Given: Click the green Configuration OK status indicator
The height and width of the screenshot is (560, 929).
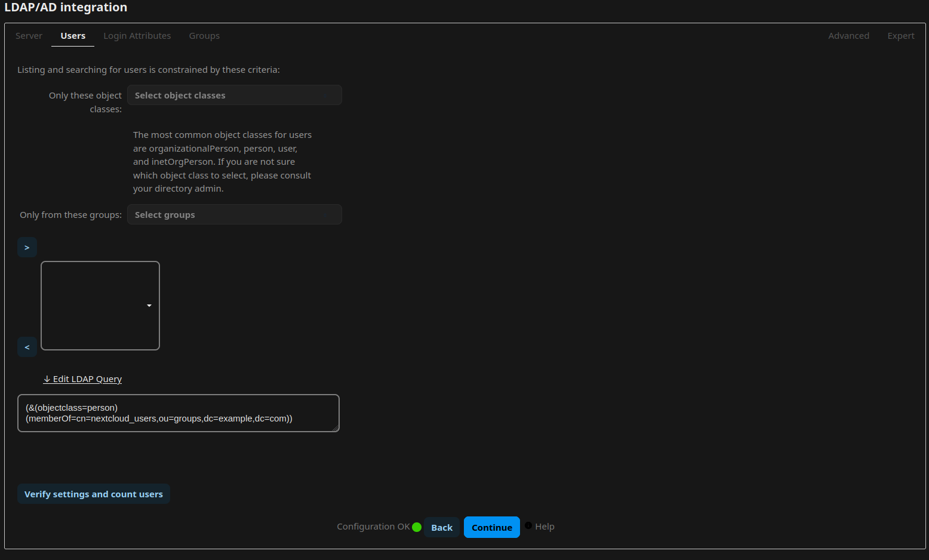Looking at the screenshot, I should pyautogui.click(x=416, y=527).
